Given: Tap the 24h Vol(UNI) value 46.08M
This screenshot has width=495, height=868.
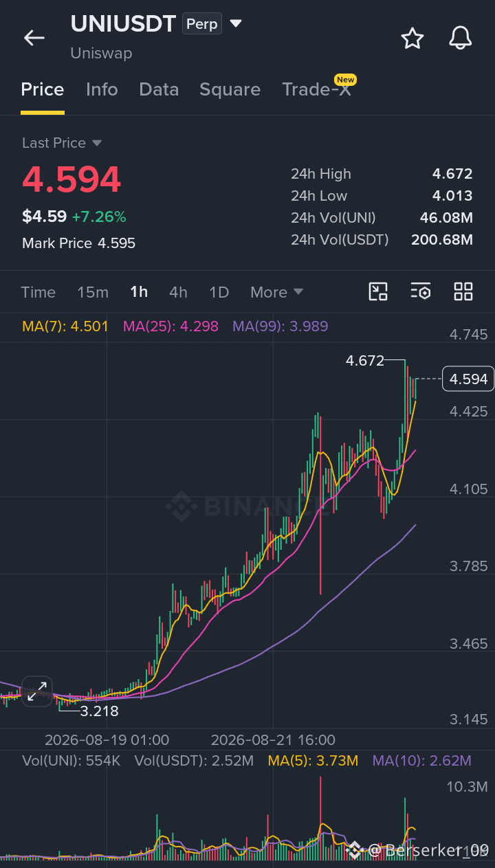Looking at the screenshot, I should coord(446,218).
